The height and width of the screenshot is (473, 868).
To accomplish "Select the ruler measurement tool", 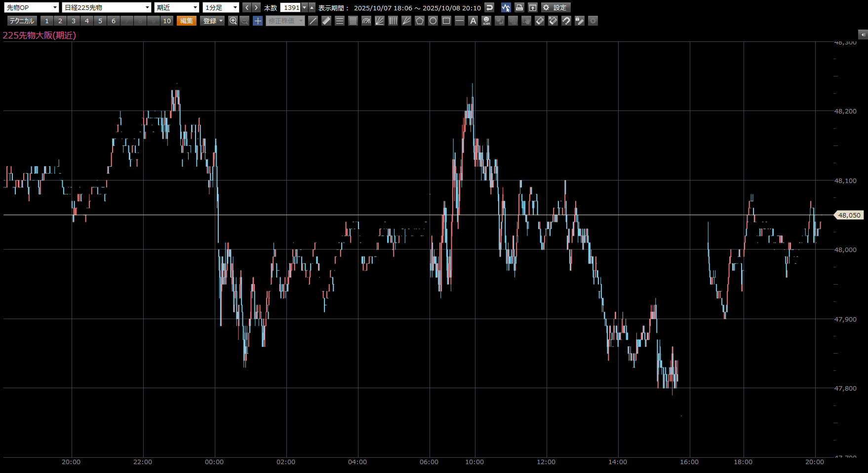I will [x=326, y=21].
